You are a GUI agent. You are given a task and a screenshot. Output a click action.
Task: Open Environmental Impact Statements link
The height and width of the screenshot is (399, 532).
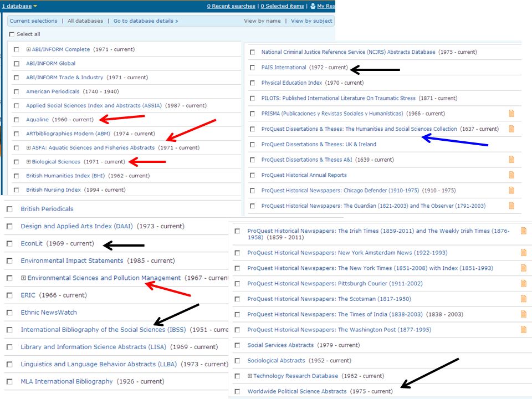click(x=72, y=261)
